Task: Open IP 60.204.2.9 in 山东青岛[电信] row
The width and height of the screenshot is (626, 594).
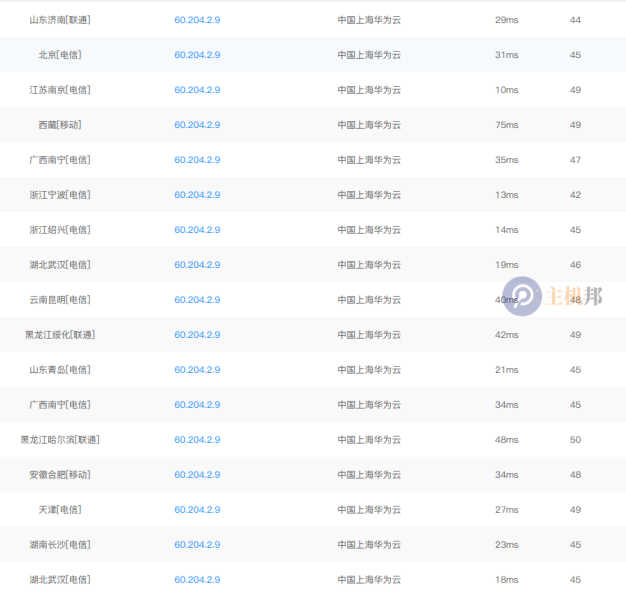Action: 197,370
